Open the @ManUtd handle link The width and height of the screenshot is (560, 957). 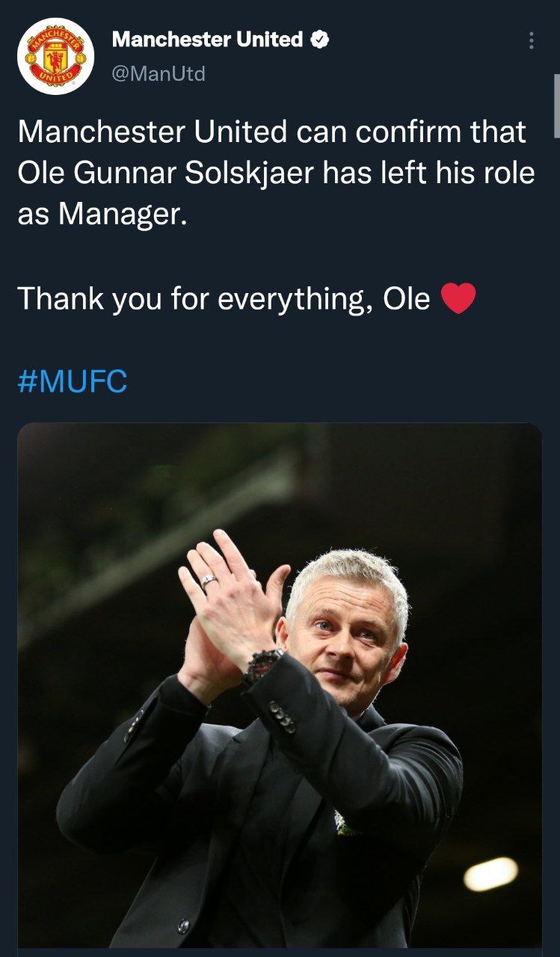(x=159, y=73)
